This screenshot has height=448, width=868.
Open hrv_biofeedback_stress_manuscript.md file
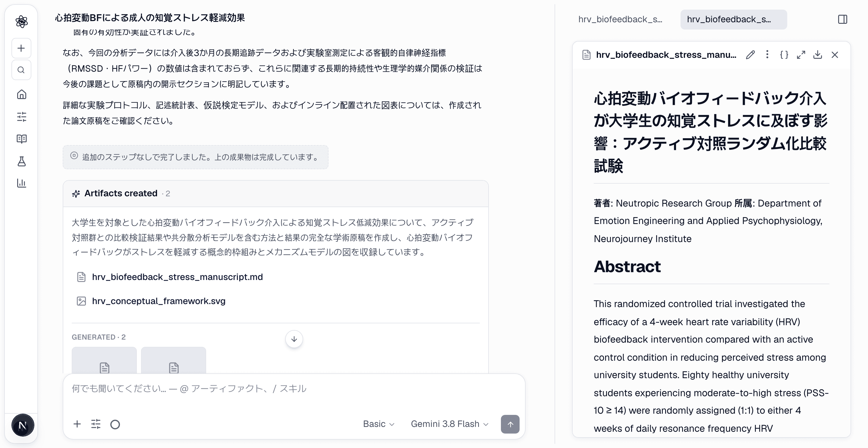177,277
